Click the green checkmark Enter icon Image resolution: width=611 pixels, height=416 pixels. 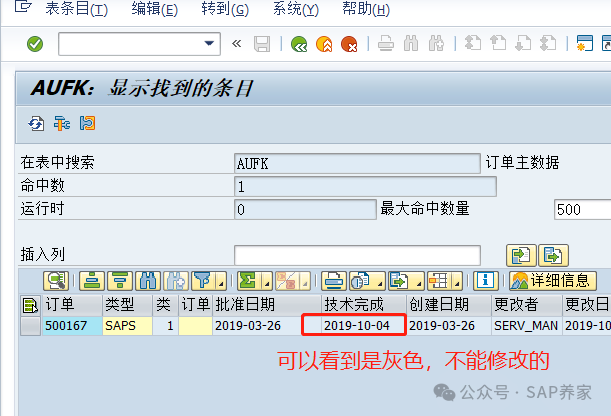pyautogui.click(x=35, y=44)
